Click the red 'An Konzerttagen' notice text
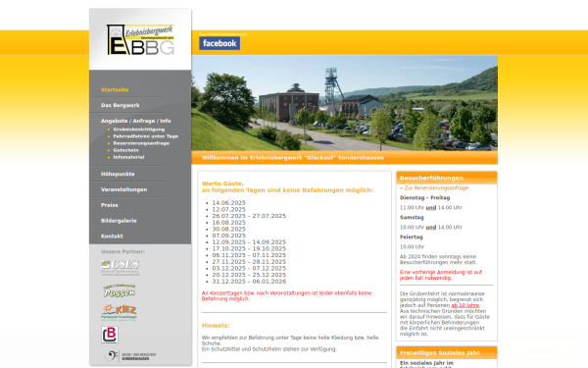588x368 pixels. pos(286,296)
